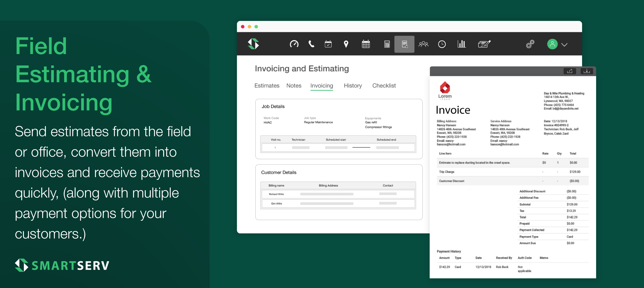Expand the user profile chevron dropdown
Screen dimensions: 644x288
[564, 45]
